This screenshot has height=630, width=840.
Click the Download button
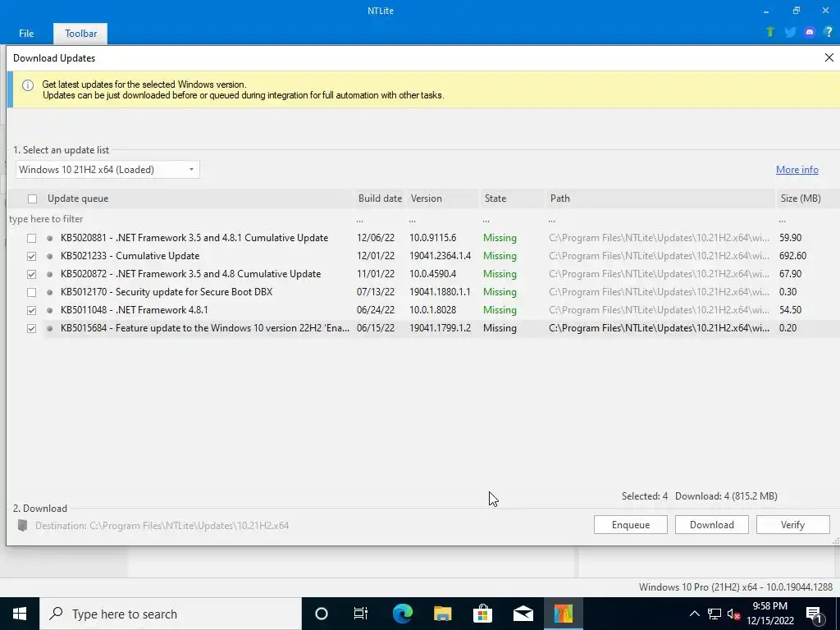(711, 524)
